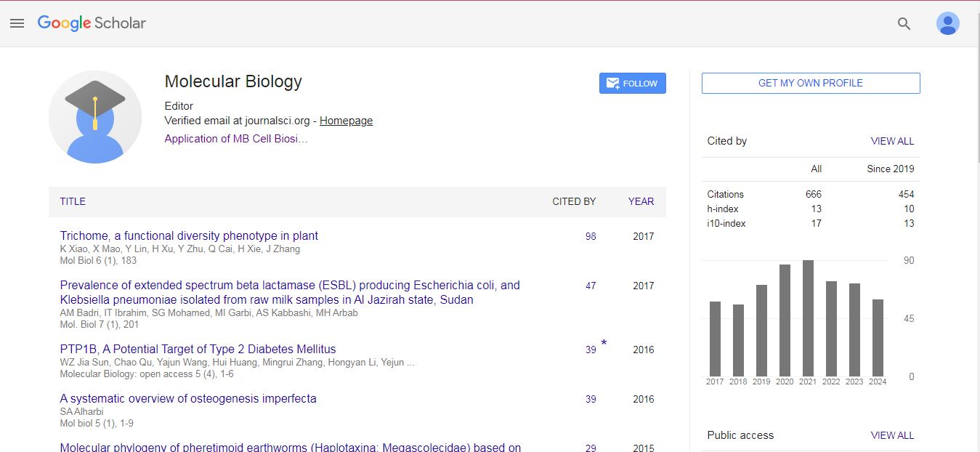
Task: Open the Homepage link
Action: 346,121
